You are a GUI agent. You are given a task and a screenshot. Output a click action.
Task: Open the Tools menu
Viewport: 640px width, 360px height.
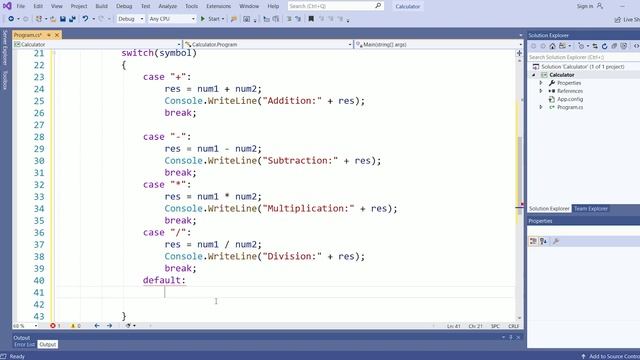click(191, 6)
